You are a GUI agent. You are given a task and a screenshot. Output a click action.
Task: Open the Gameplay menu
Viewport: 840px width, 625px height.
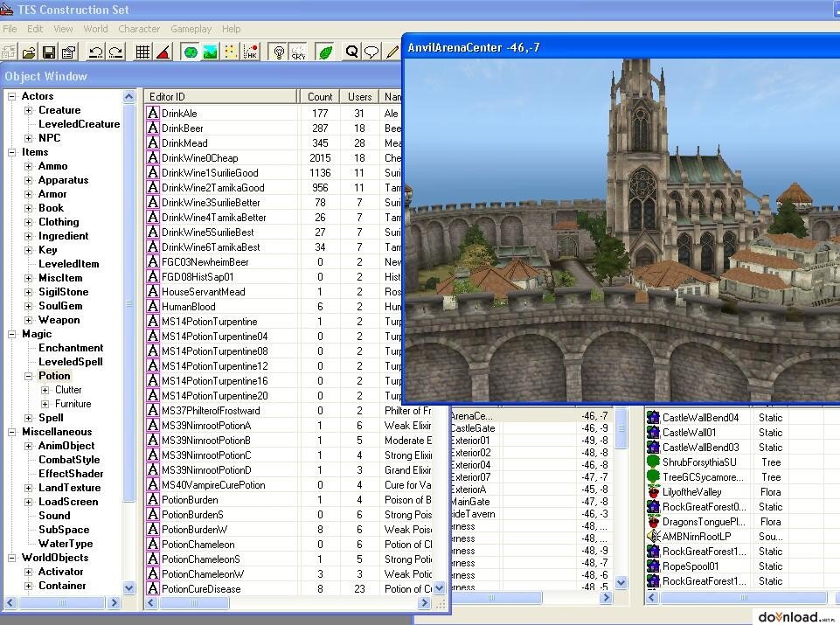[191, 29]
